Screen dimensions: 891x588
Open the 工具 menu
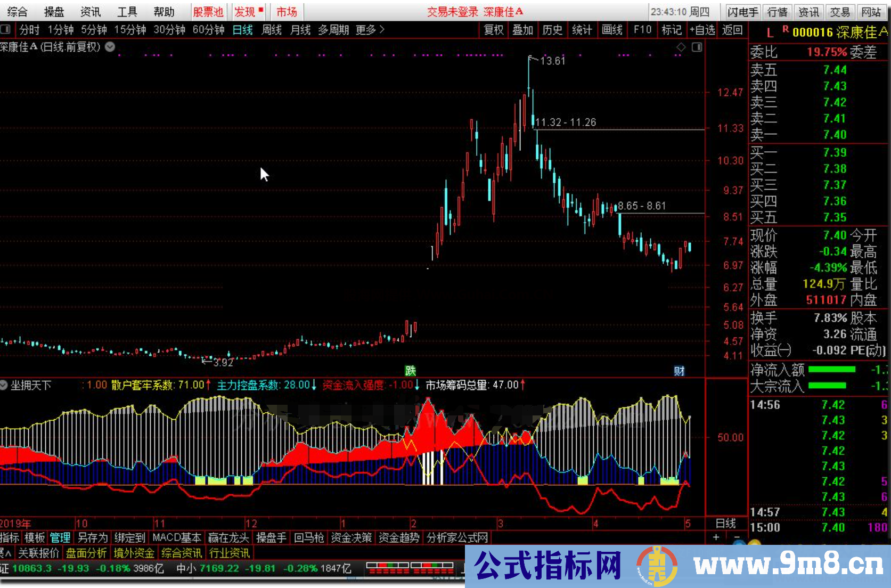[x=126, y=11]
